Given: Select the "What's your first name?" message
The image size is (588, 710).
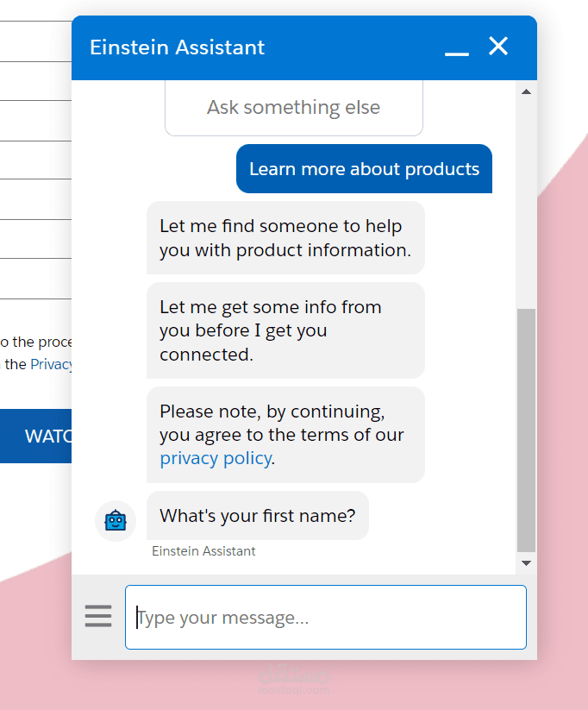Looking at the screenshot, I should tap(257, 516).
